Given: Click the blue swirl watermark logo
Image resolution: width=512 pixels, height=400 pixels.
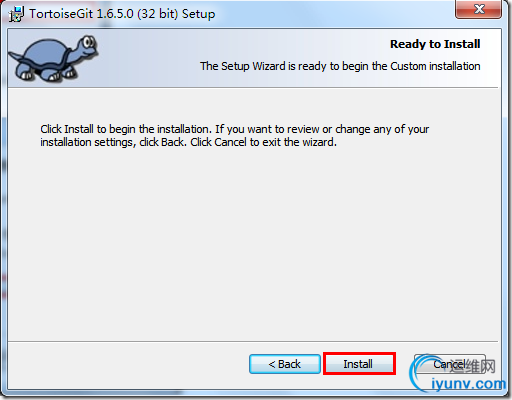Looking at the screenshot, I should point(422,372).
